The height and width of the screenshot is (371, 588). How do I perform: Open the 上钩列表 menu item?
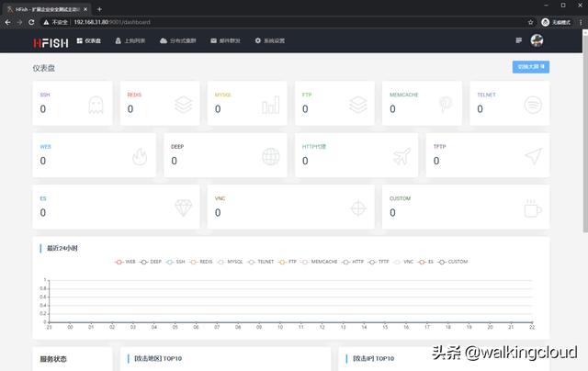coord(130,40)
